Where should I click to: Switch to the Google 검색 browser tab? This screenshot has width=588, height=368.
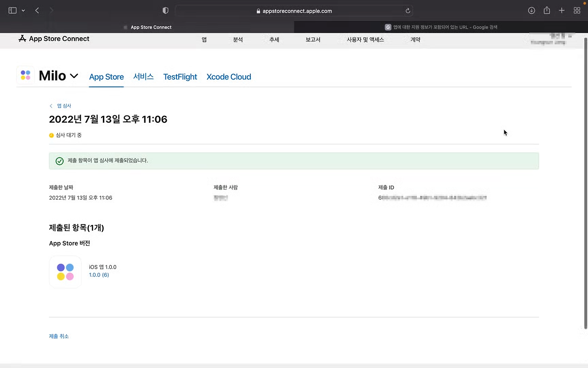click(441, 27)
